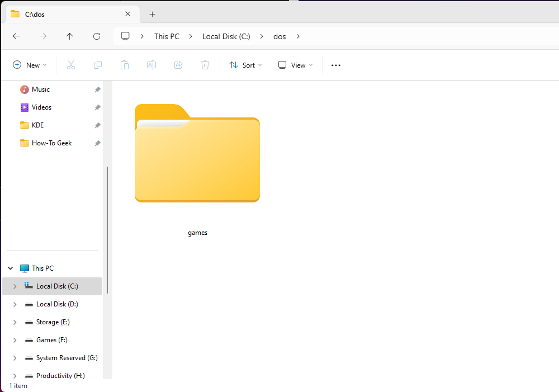This screenshot has height=392, width=559.
Task: Expand Productivity (H:) drive node
Action: coord(15,376)
